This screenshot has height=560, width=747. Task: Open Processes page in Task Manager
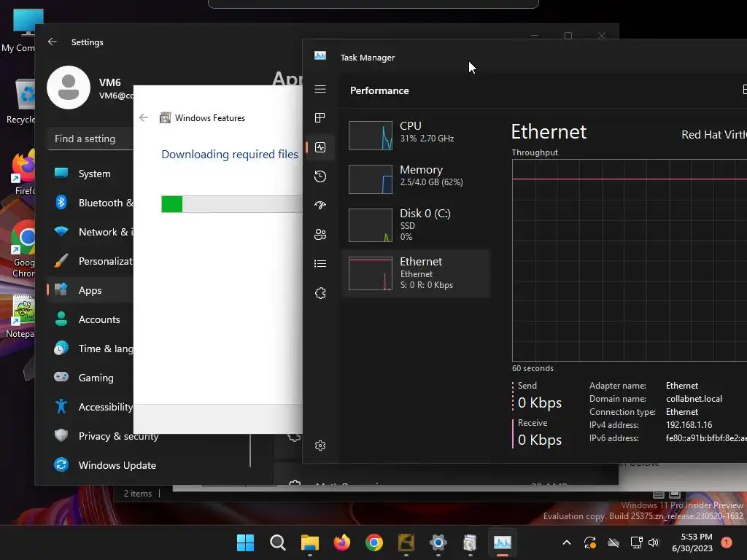320,118
